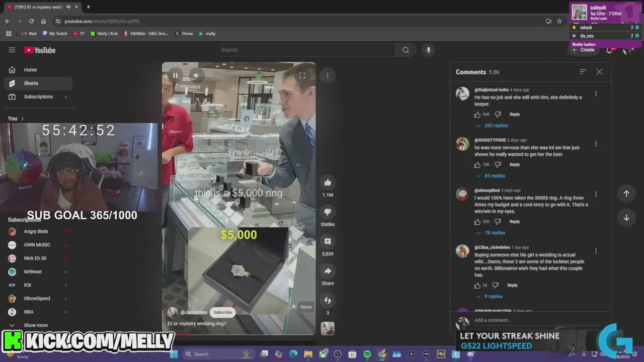
Task: Expand 85 replies under GHOSTYPIXIE's comment
Action: point(491,176)
